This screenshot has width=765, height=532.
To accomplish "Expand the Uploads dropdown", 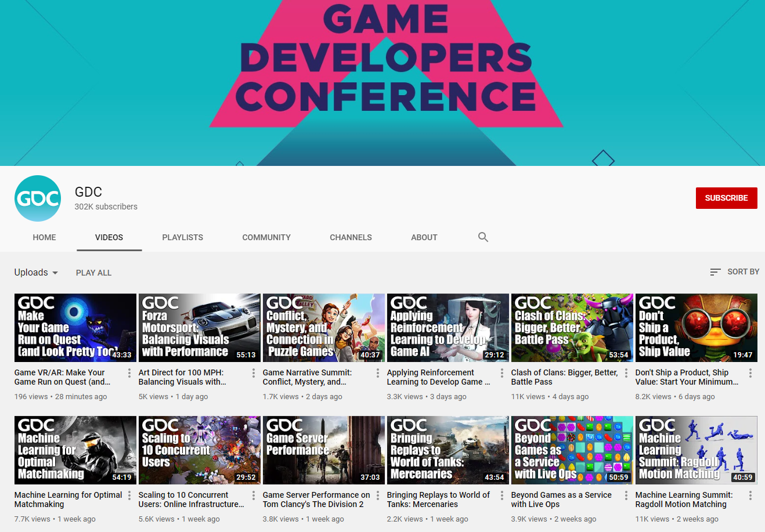I will click(36, 272).
